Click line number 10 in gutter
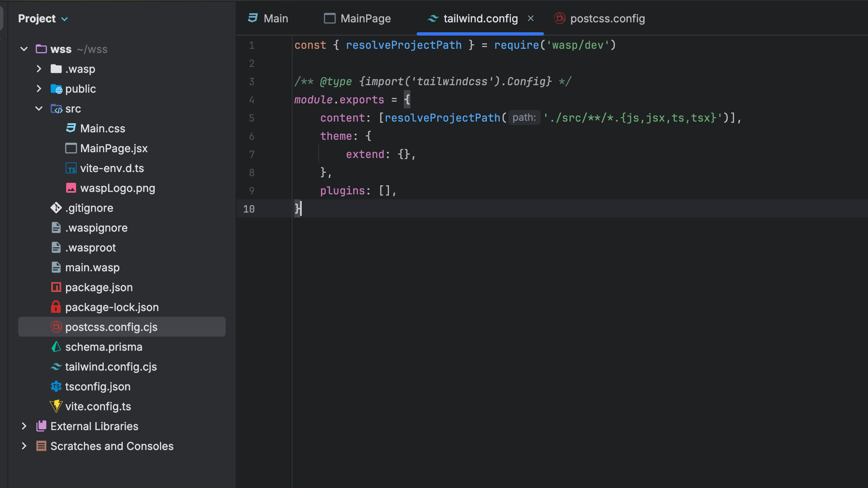This screenshot has width=868, height=488. pyautogui.click(x=249, y=209)
